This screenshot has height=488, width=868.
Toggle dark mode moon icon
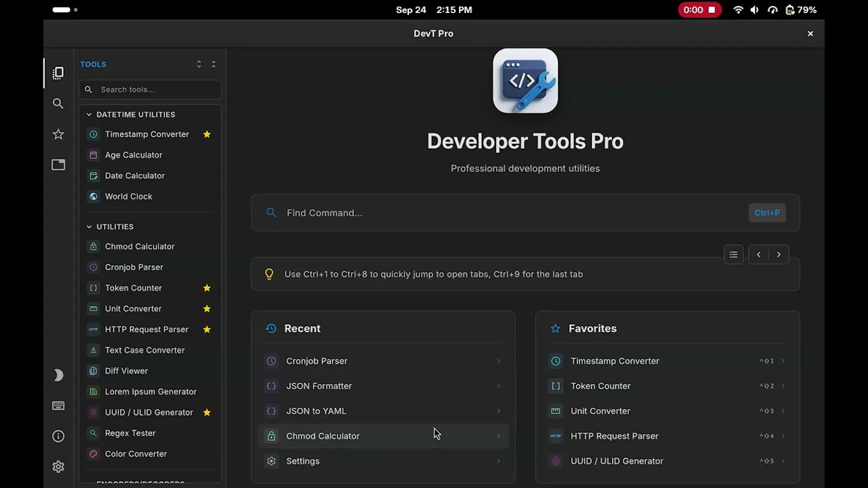tap(58, 375)
